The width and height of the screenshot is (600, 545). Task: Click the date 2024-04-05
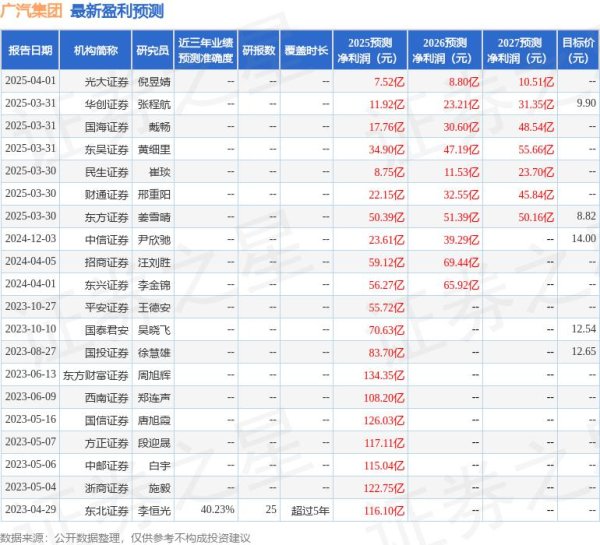31,261
